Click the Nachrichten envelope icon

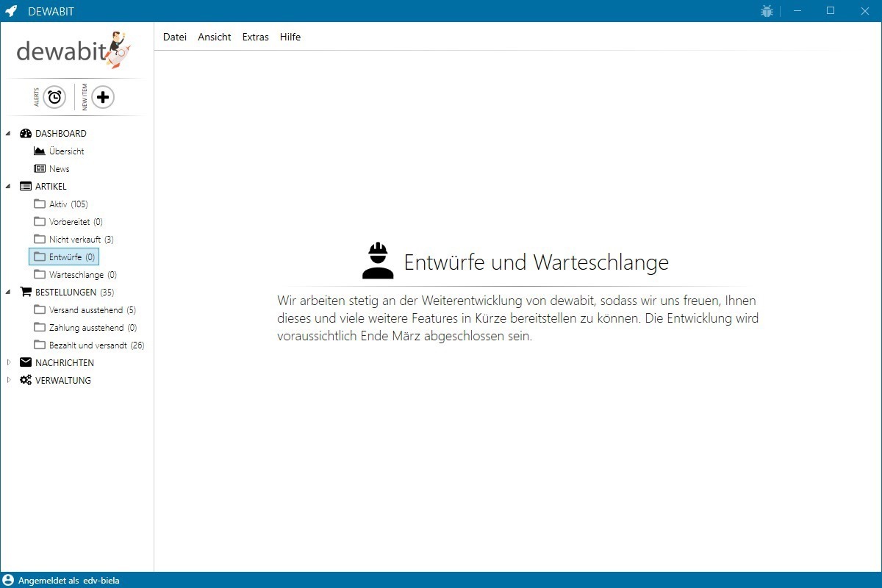pyautogui.click(x=26, y=363)
